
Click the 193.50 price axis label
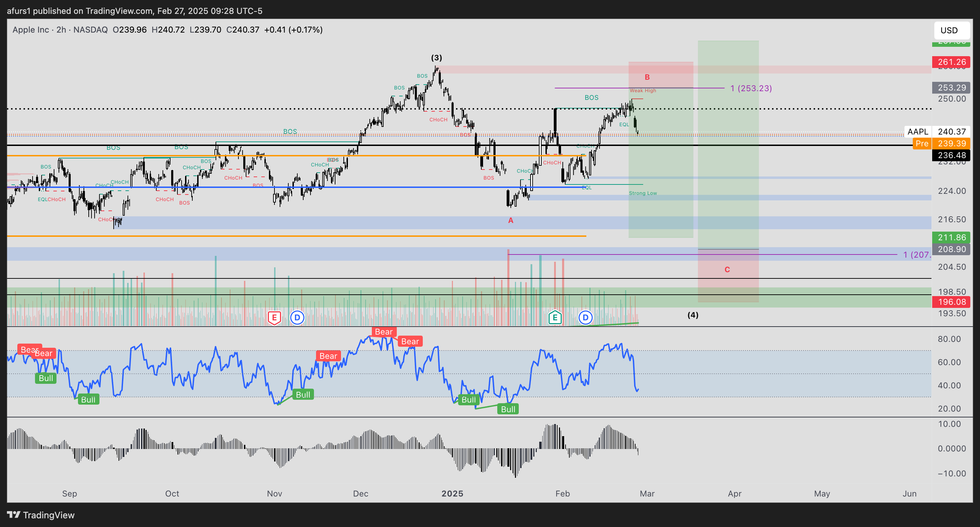point(952,313)
